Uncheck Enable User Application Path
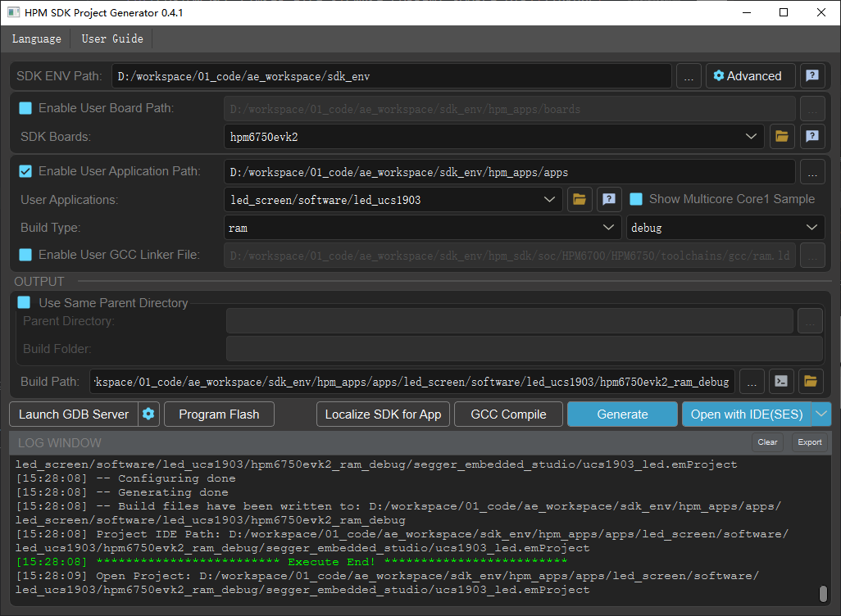 pos(25,171)
